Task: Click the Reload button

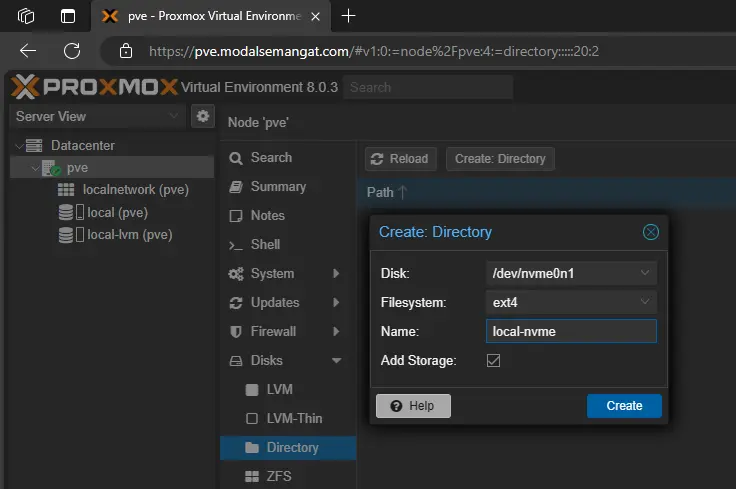Action: (400, 159)
